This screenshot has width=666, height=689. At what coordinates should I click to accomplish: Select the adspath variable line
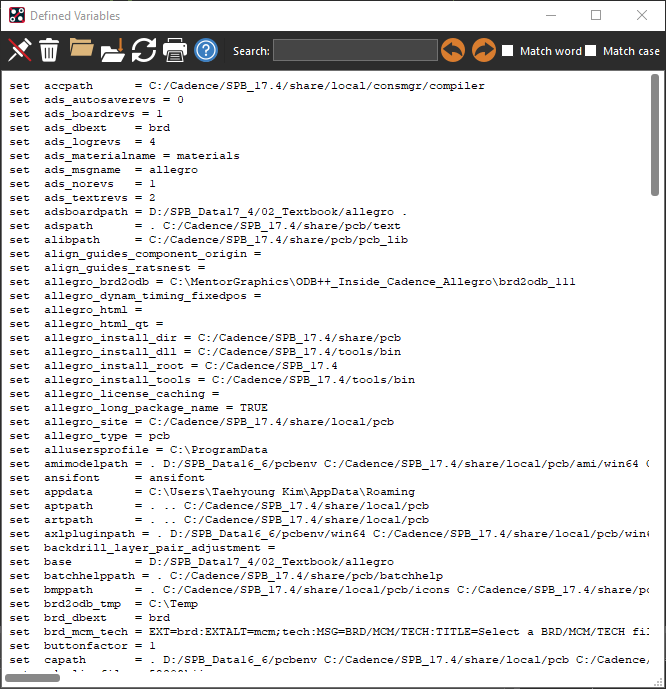coord(205,226)
